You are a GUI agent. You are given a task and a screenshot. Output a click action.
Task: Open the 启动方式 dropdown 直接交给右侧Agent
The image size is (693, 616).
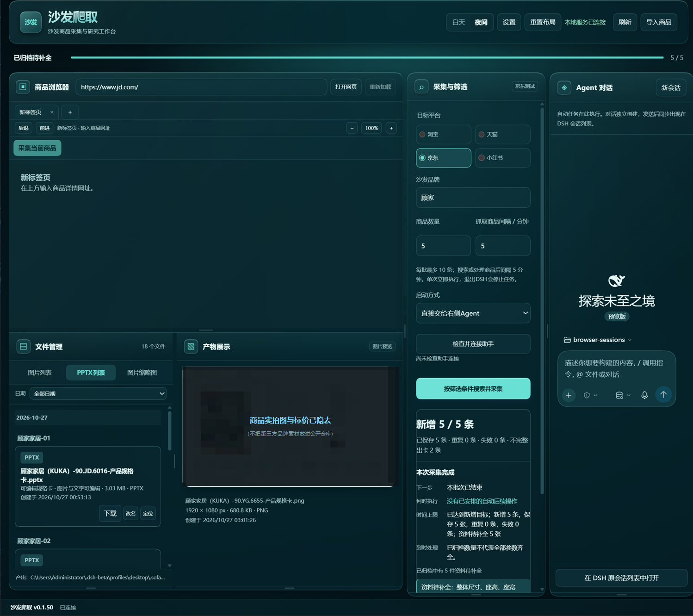473,313
